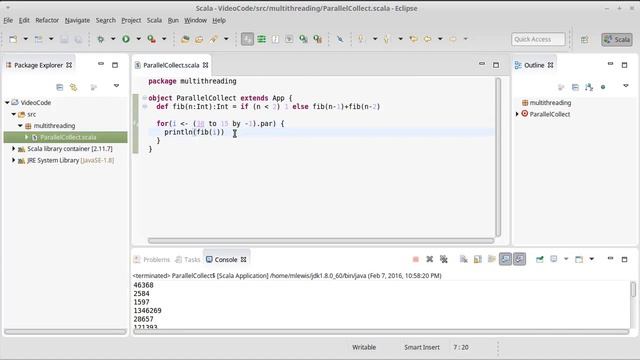Open the Tasks tab
This screenshot has height=360, width=640.
coord(188,260)
